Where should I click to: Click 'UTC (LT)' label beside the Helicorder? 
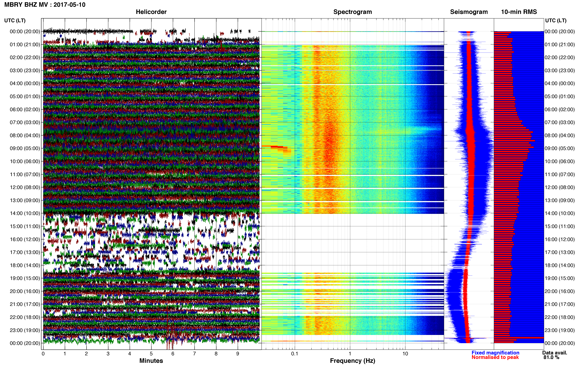15,20
